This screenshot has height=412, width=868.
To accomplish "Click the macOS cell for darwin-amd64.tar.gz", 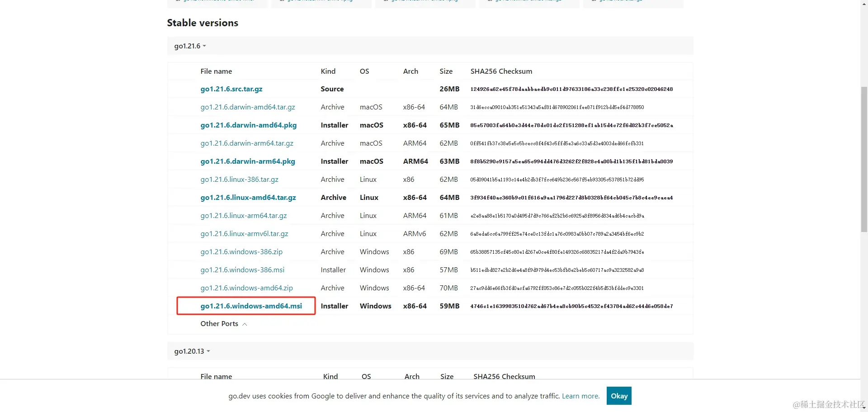I will [371, 107].
